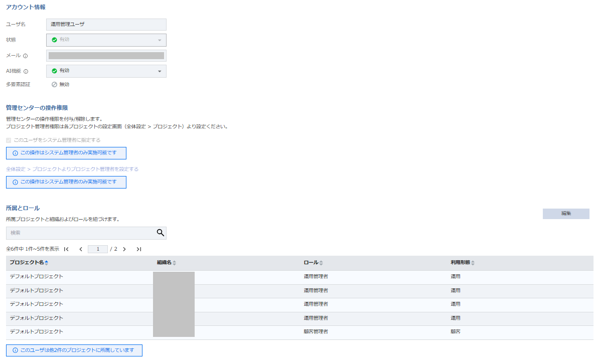600x364 pixels.
Task: Click the info icon beside AI機能
Action: 26,71
